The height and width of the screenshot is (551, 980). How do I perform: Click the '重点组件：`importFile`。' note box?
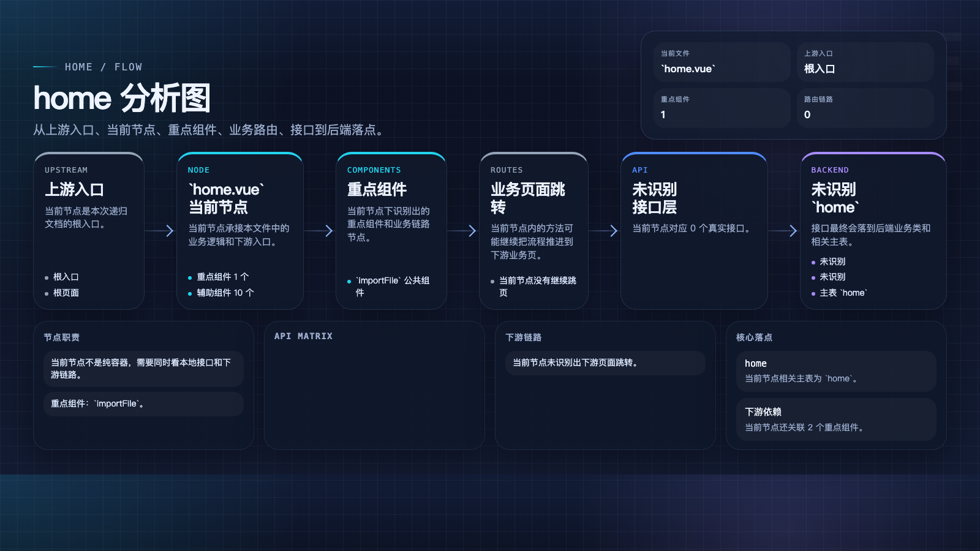click(143, 404)
